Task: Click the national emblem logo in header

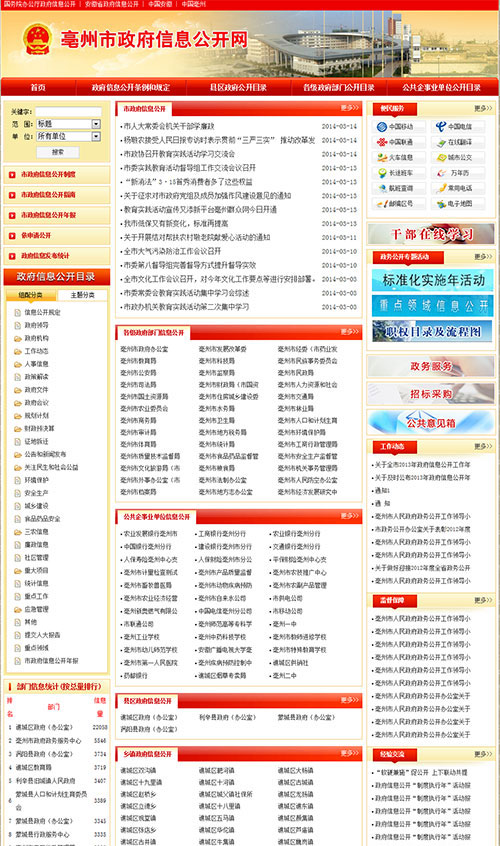Action: tap(37, 39)
